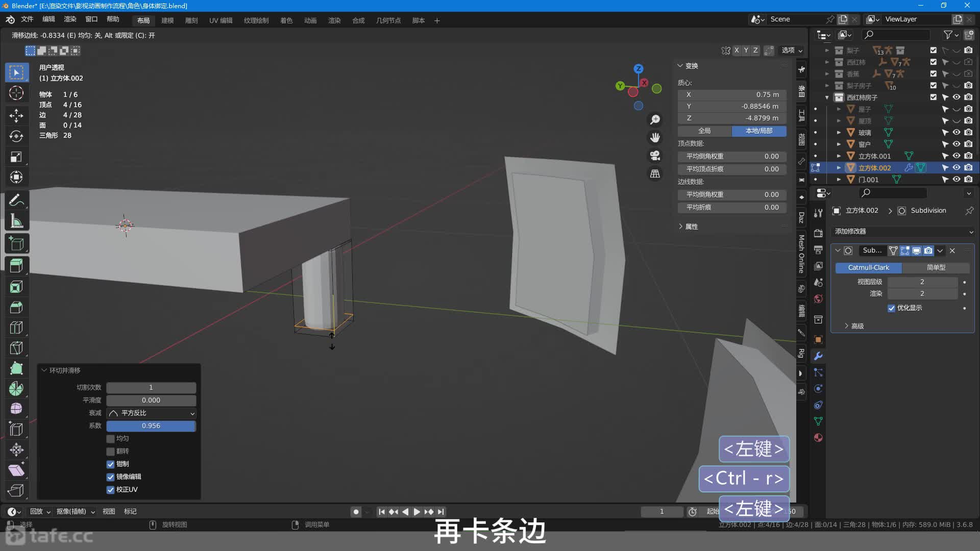The width and height of the screenshot is (980, 551).
Task: Remove the Subdivision modifier with X
Action: coord(952,251)
